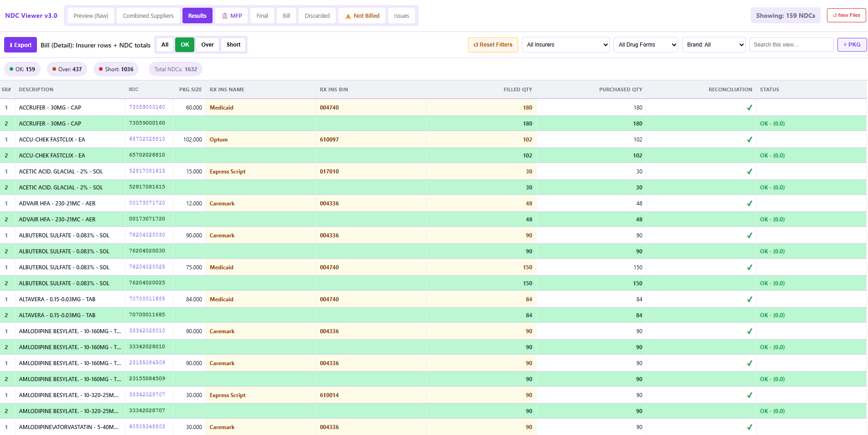Click Optum insurer in ACCU-CHEK row
Screen dimensions: 868x435
218,140
